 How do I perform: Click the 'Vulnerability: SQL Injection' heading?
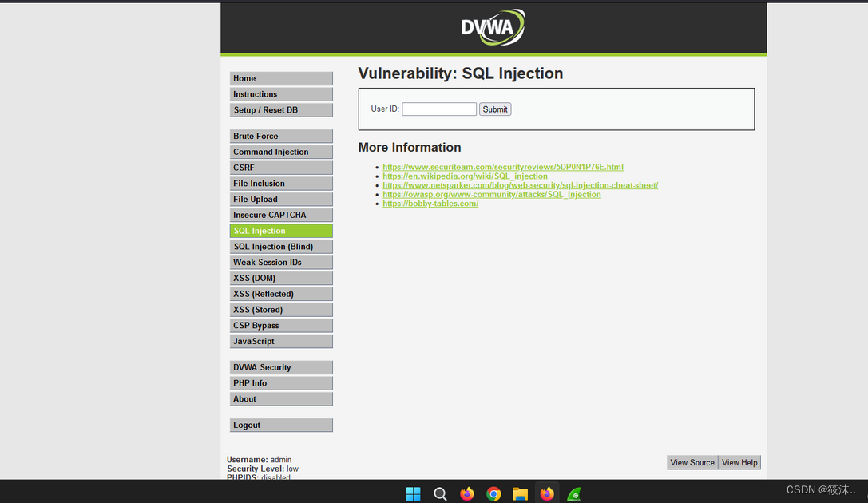pyautogui.click(x=461, y=73)
